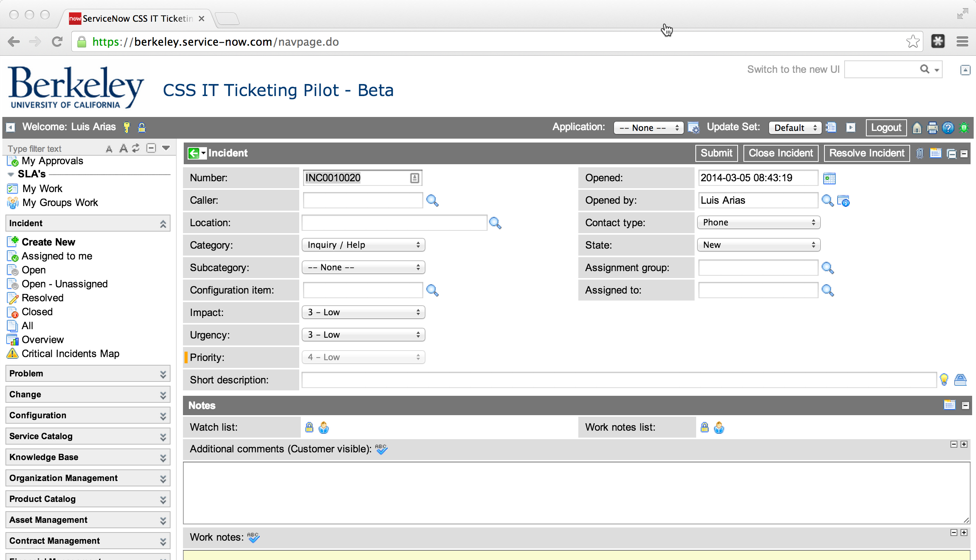Open the Urgency dropdown

coord(363,335)
